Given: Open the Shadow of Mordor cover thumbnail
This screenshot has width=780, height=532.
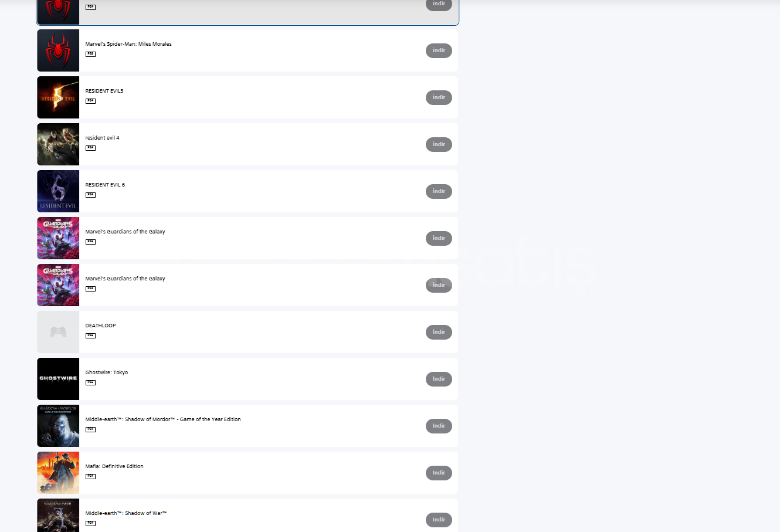Looking at the screenshot, I should (58, 426).
